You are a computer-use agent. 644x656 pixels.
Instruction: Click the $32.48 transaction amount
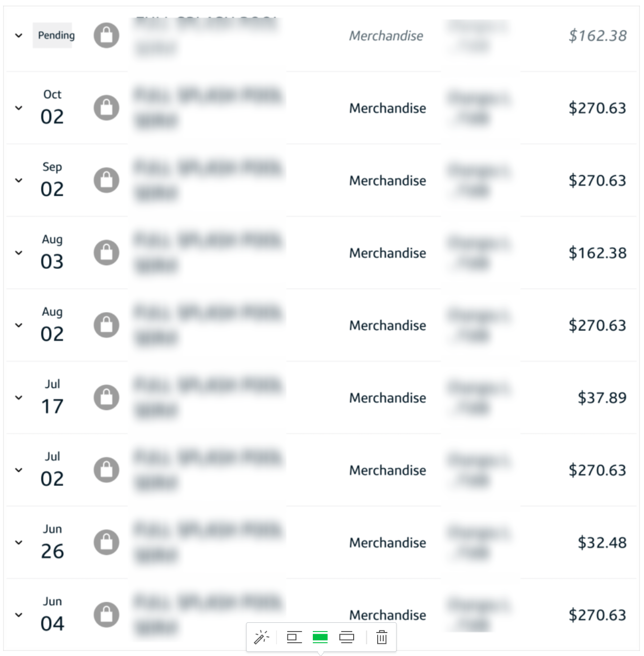[x=602, y=542]
